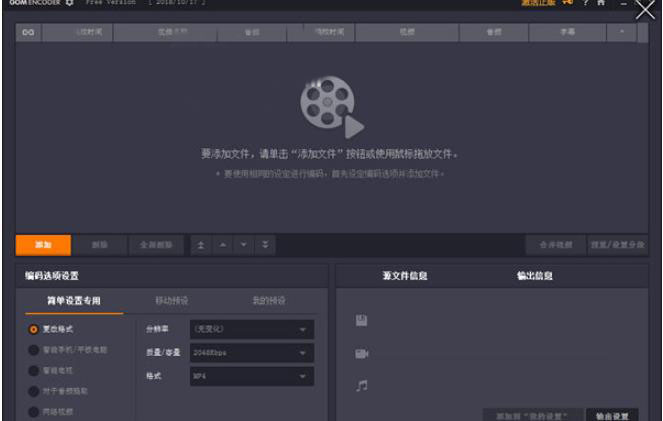The image size is (663, 421).
Task: Move selected file down one position
Action: pos(244,245)
